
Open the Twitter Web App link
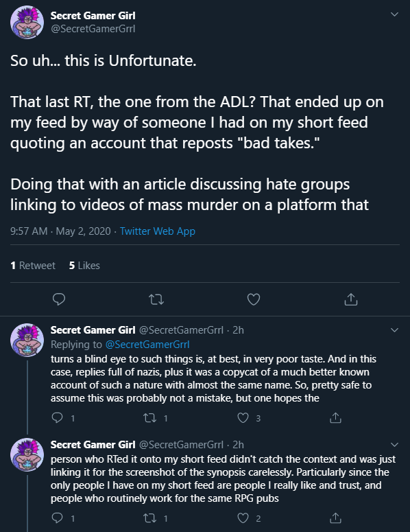(x=158, y=231)
